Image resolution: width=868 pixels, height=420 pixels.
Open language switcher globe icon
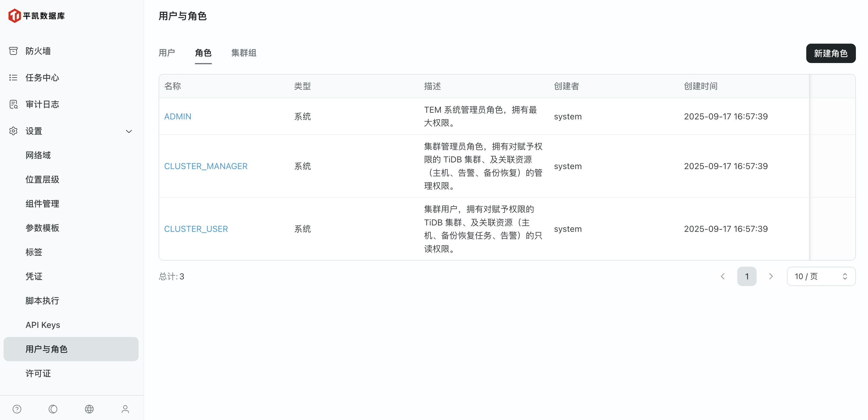coord(89,409)
